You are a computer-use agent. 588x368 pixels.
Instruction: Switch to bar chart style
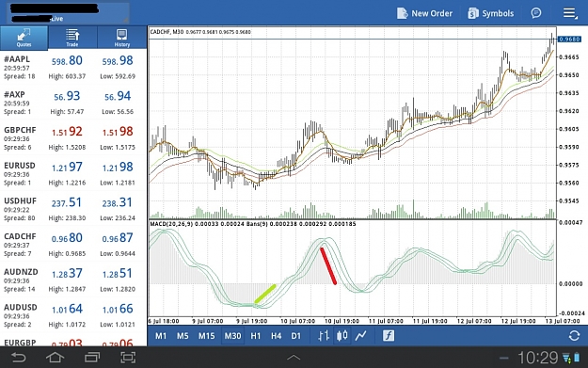pyautogui.click(x=324, y=335)
